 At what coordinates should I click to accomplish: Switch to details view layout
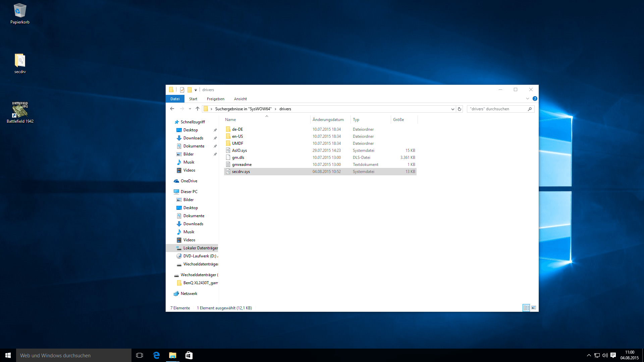526,308
